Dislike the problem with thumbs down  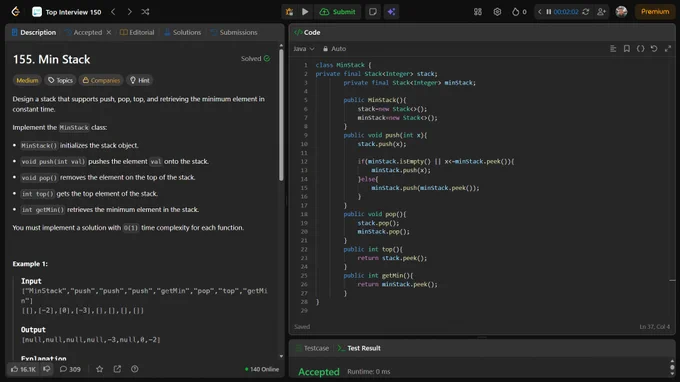click(46, 369)
